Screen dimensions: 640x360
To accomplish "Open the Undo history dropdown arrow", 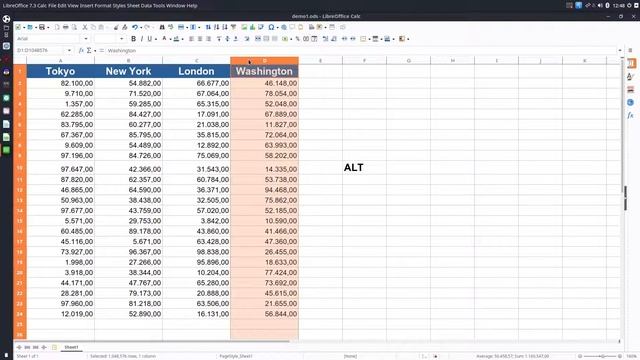I will (140, 27).
